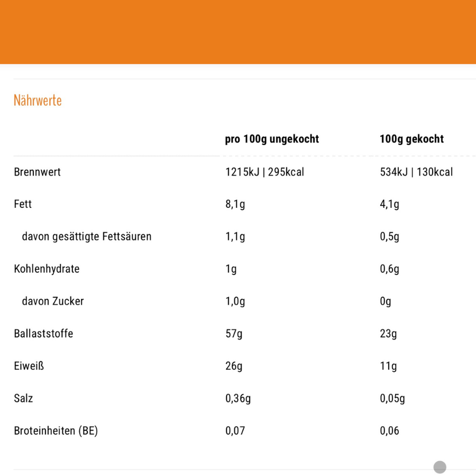The image size is (476, 476).
Task: Select the 'pro 100g ungekocht' column header
Action: pos(272,139)
